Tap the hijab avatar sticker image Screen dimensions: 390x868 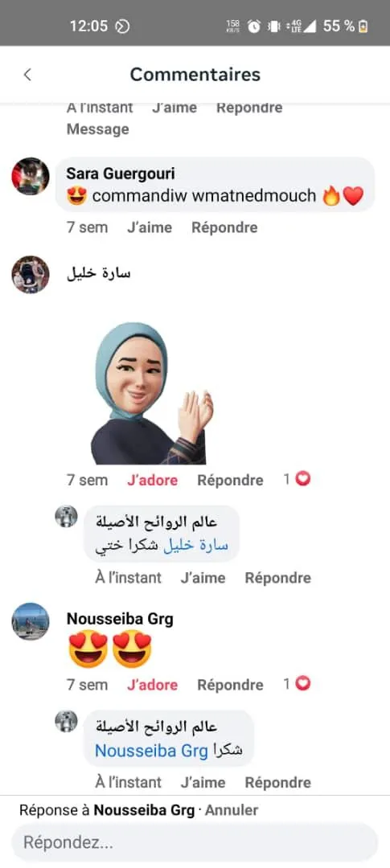(x=152, y=394)
